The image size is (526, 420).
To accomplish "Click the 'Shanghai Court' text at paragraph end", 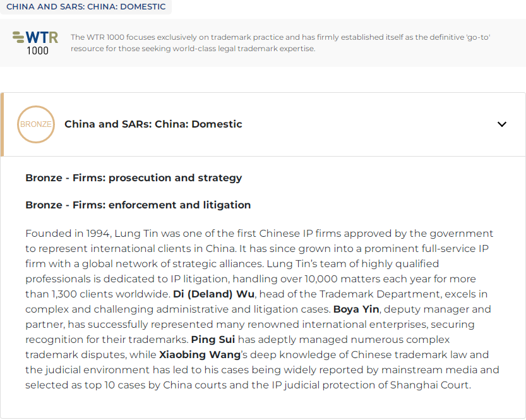I will coord(431,385).
